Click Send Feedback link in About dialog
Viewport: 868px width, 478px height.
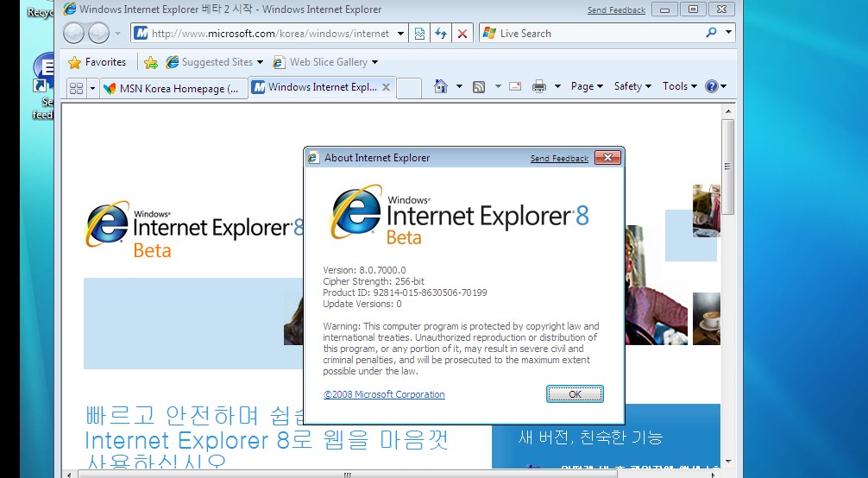559,159
